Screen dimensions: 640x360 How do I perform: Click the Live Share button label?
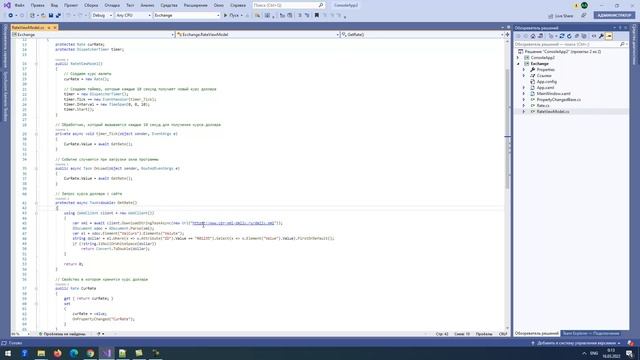point(564,16)
